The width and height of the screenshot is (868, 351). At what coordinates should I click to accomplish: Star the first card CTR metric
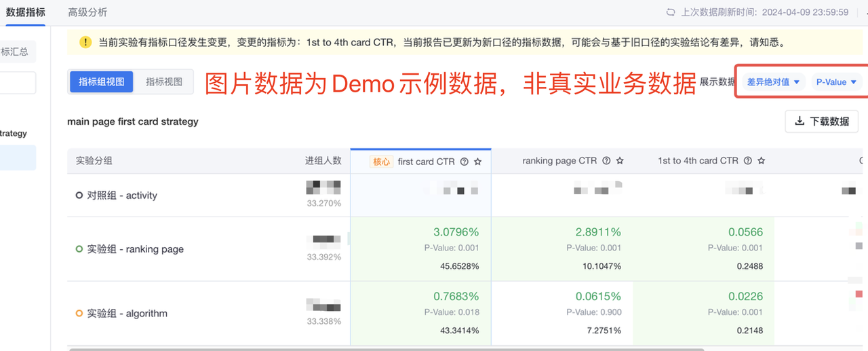click(477, 162)
